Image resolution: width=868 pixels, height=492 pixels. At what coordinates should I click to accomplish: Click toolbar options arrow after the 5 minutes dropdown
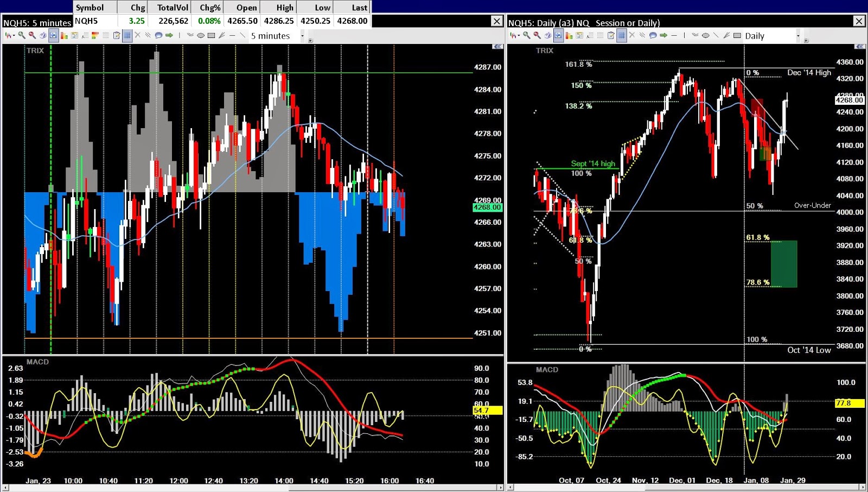point(310,40)
